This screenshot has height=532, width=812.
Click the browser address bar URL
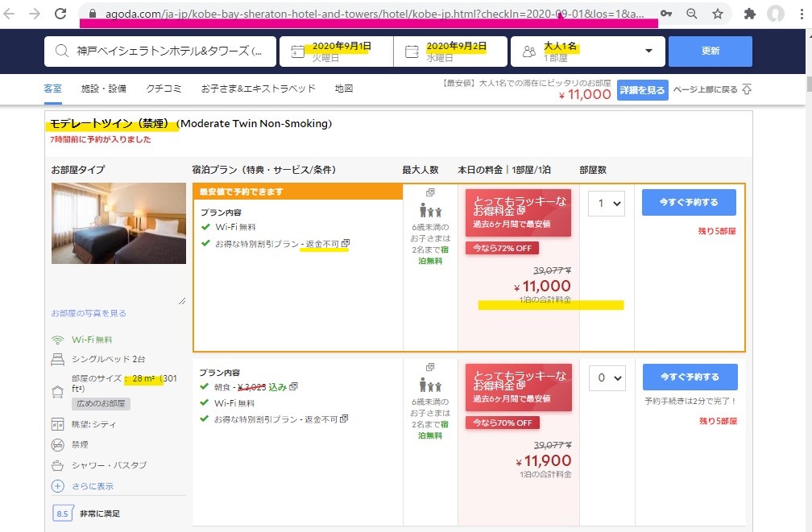374,14
